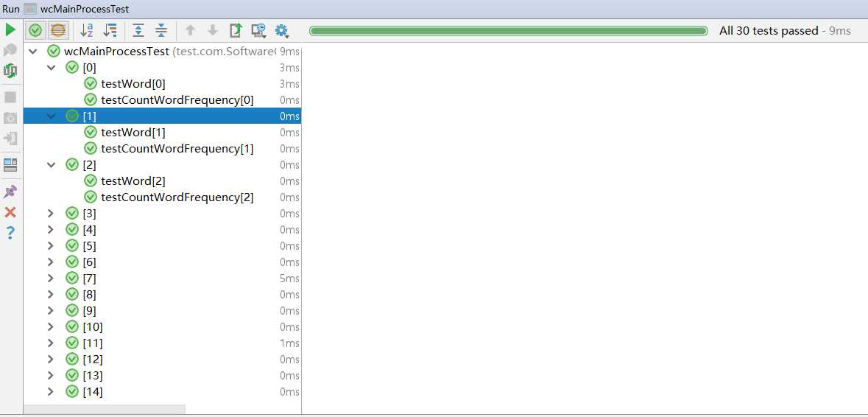Click the debug bug icon in sidebar
The width and height of the screenshot is (868, 417).
[10, 50]
